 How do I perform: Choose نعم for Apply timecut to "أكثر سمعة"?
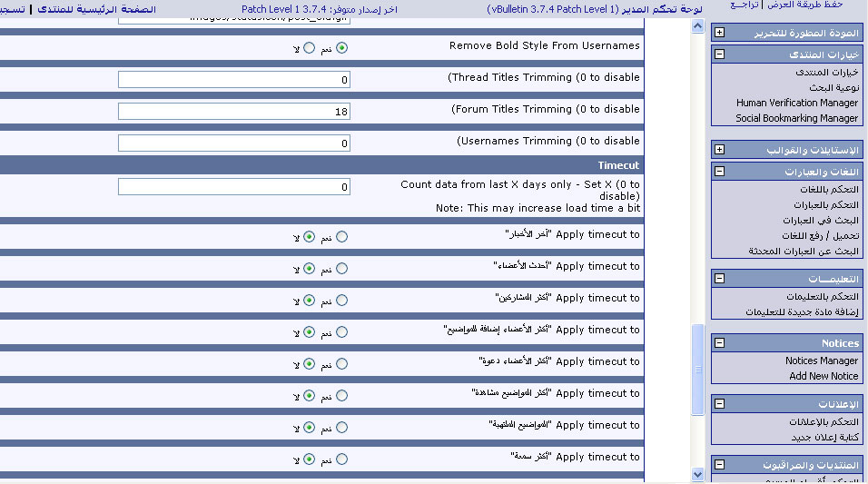[x=341, y=459]
